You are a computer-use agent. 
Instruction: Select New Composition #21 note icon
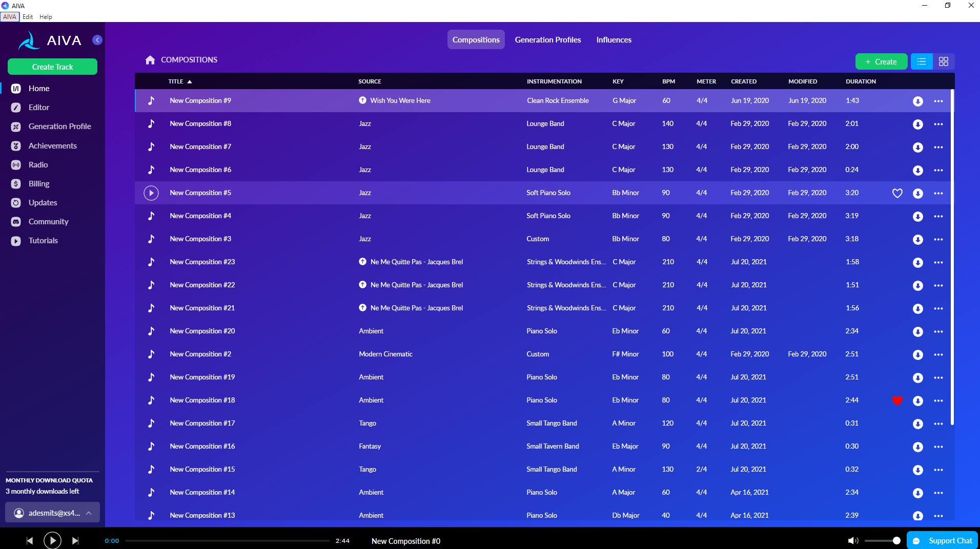tap(151, 308)
